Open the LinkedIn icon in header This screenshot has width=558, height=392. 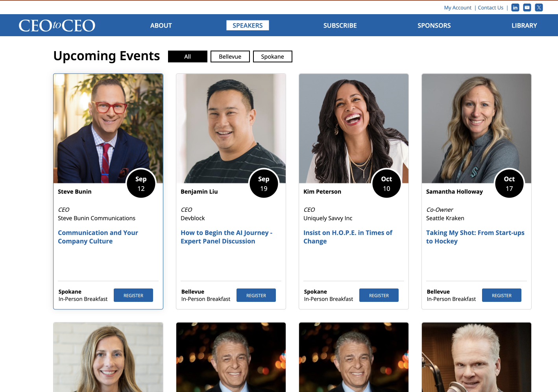[515, 7]
